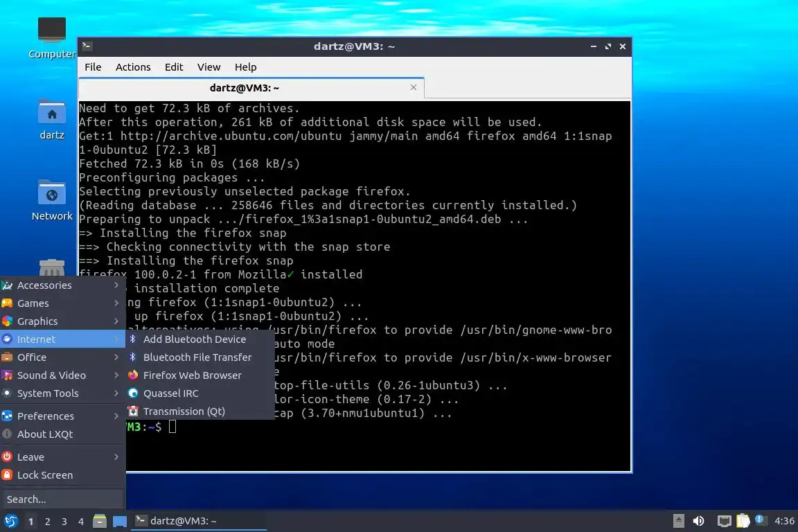Click the clock showing 4:36
This screenshot has width=798, height=532.
(x=784, y=521)
